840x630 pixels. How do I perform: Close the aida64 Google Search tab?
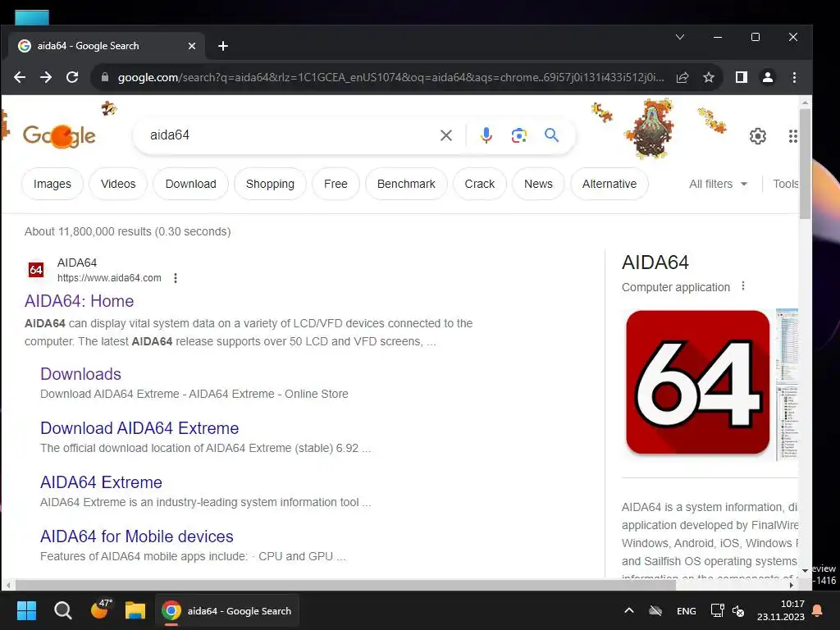[x=192, y=46]
